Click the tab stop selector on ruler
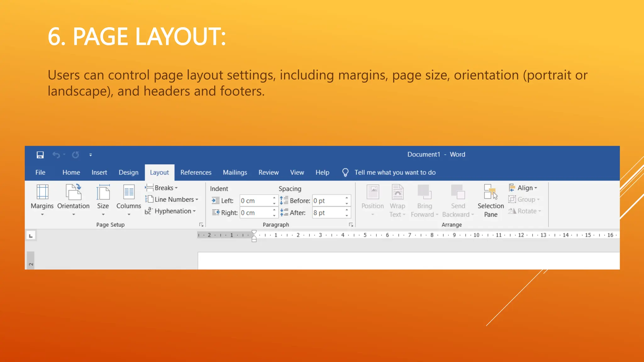The height and width of the screenshot is (362, 644). 31,236
